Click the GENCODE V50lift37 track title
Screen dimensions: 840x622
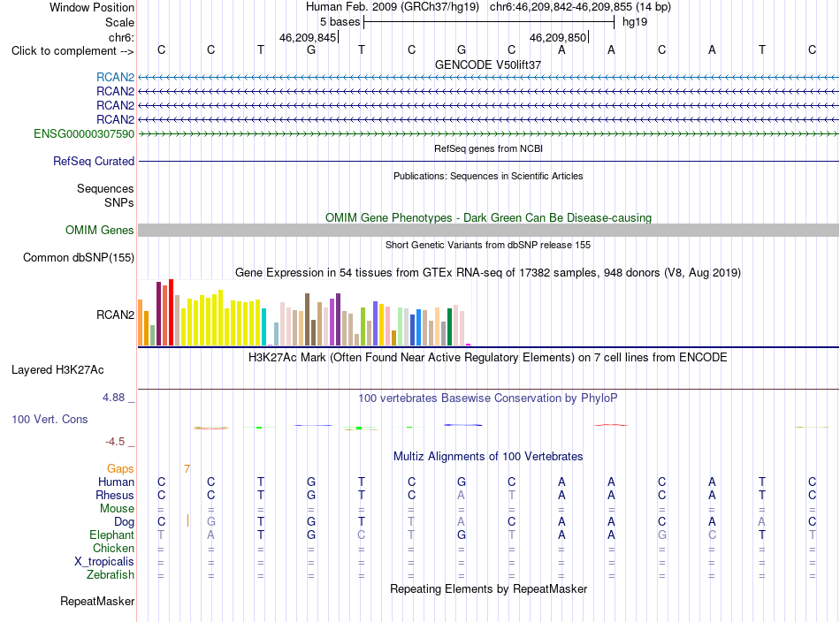coord(488,64)
